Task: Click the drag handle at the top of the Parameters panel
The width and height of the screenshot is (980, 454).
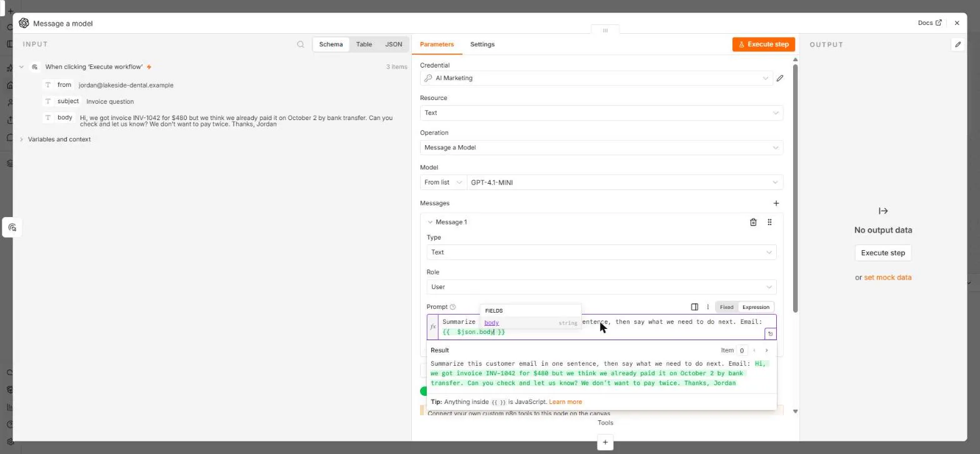Action: pos(605,30)
